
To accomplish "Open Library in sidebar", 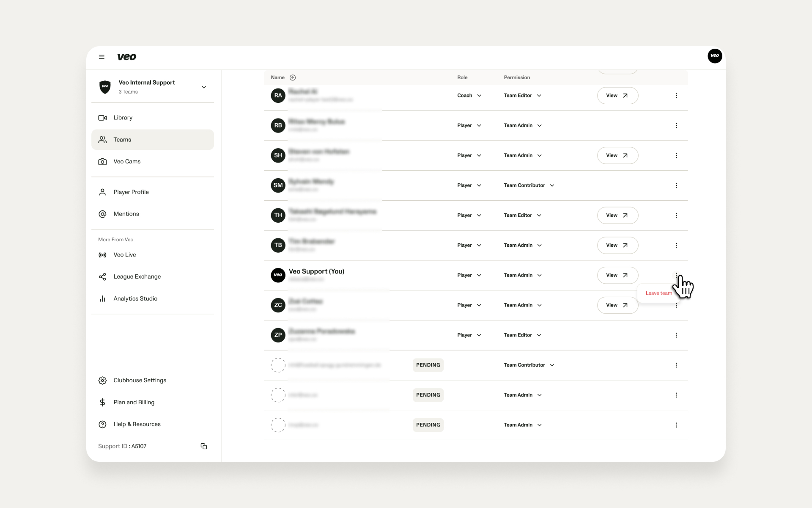I will click(153, 118).
